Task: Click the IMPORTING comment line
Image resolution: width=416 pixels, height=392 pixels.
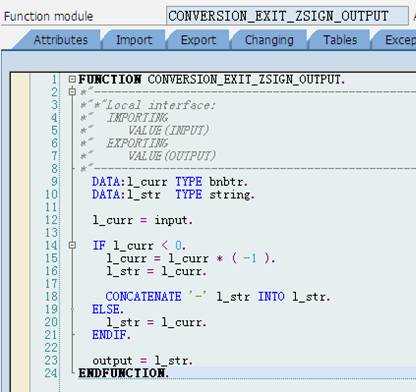Action: [x=137, y=118]
